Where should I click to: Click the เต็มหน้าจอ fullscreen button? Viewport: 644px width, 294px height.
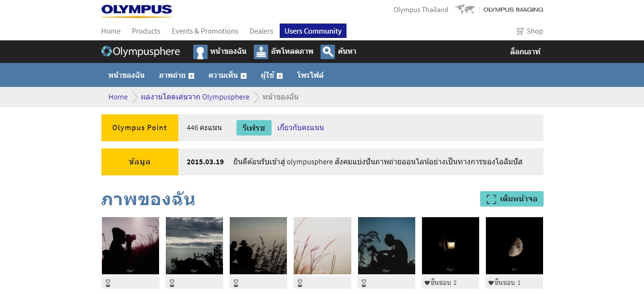(512, 199)
